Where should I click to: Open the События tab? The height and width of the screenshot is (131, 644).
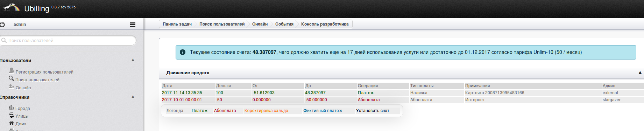pyautogui.click(x=284, y=24)
